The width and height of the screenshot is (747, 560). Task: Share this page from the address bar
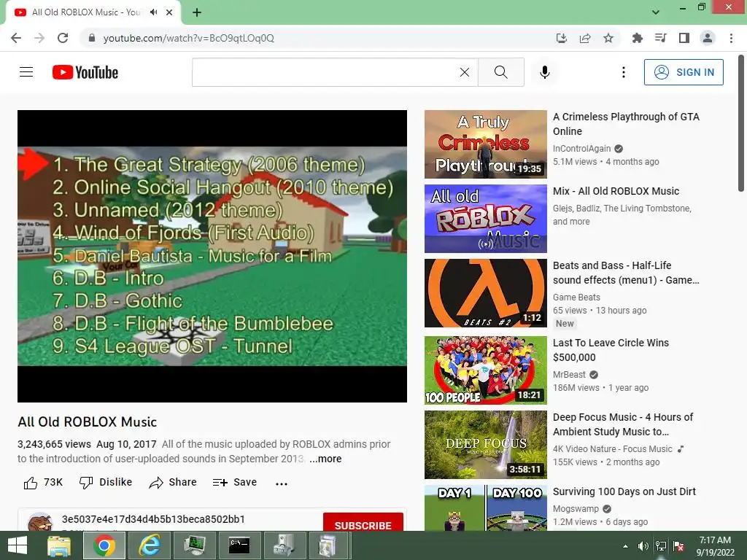click(x=585, y=38)
